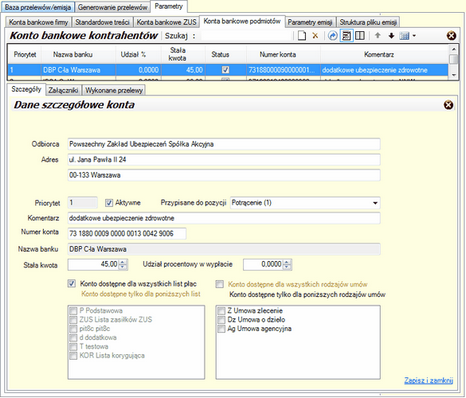This screenshot has height=398, width=466.
Task: Toggle Konto dostępne dla wszystkich list płac
Action: click(72, 284)
